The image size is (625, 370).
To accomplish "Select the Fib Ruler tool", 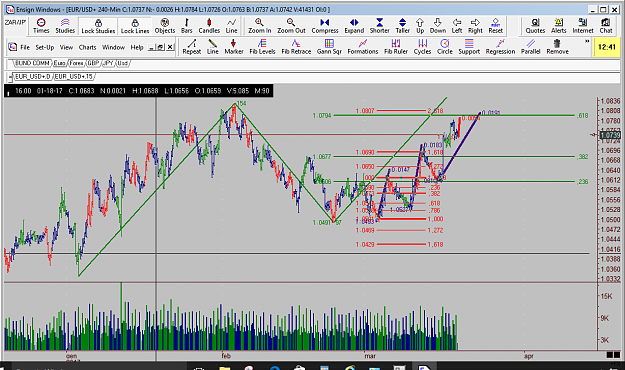I will pyautogui.click(x=396, y=47).
